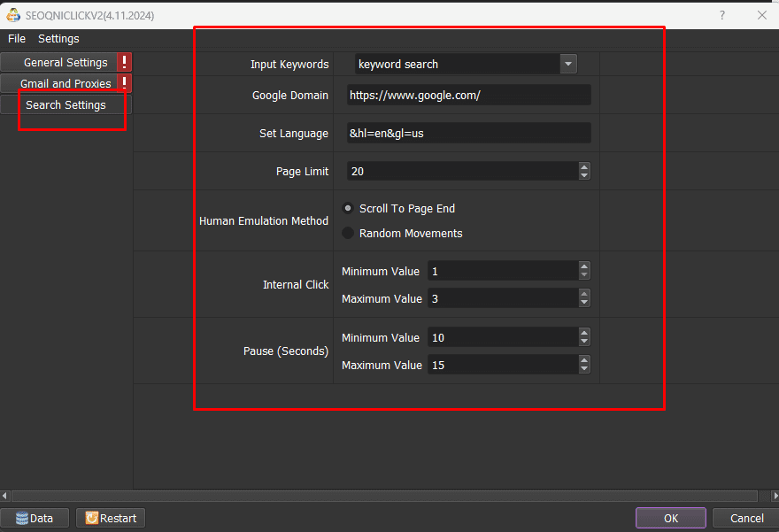Open the File menu
Viewport: 779px width, 532px height.
coord(17,38)
